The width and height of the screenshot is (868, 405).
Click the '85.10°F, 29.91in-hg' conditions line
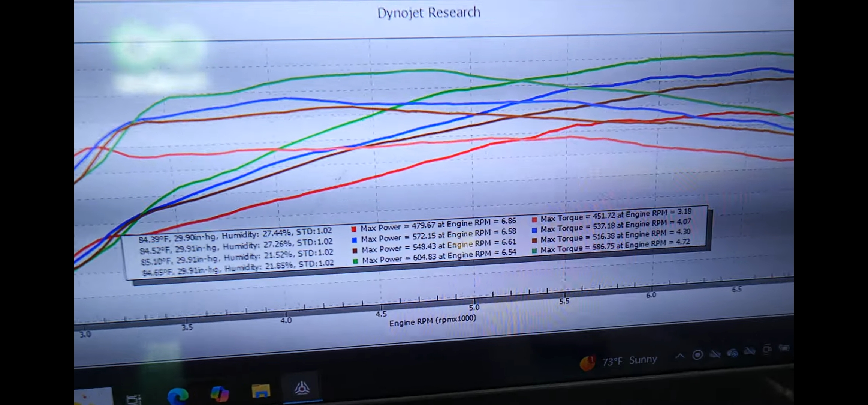coord(237,257)
